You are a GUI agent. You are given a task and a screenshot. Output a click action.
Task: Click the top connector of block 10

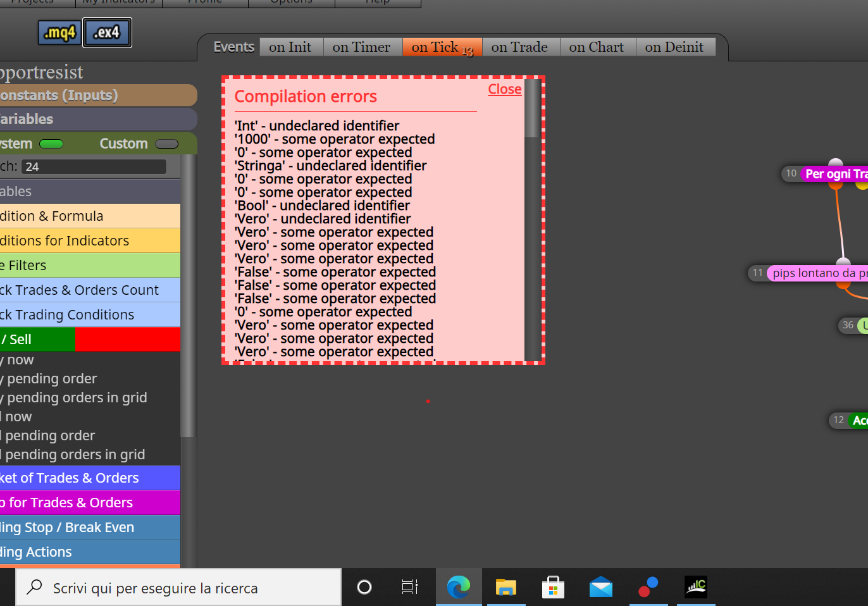(836, 163)
